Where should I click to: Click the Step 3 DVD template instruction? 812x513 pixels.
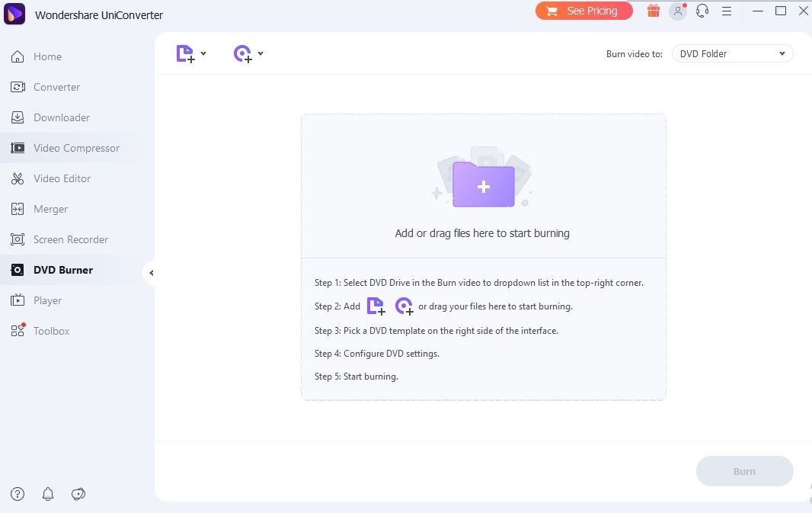(x=436, y=331)
